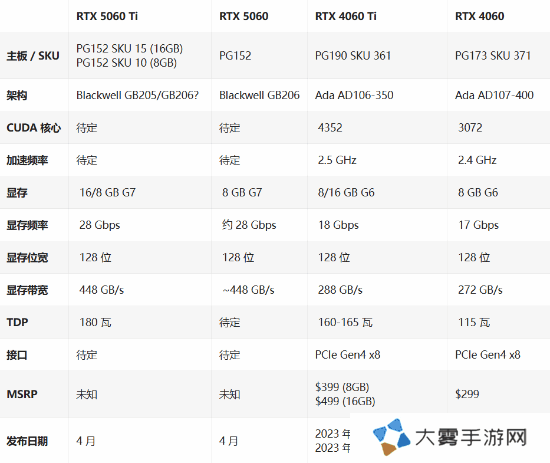Select the RTX 5060 column header
Image resolution: width=550 pixels, height=463 pixels.
point(244,16)
